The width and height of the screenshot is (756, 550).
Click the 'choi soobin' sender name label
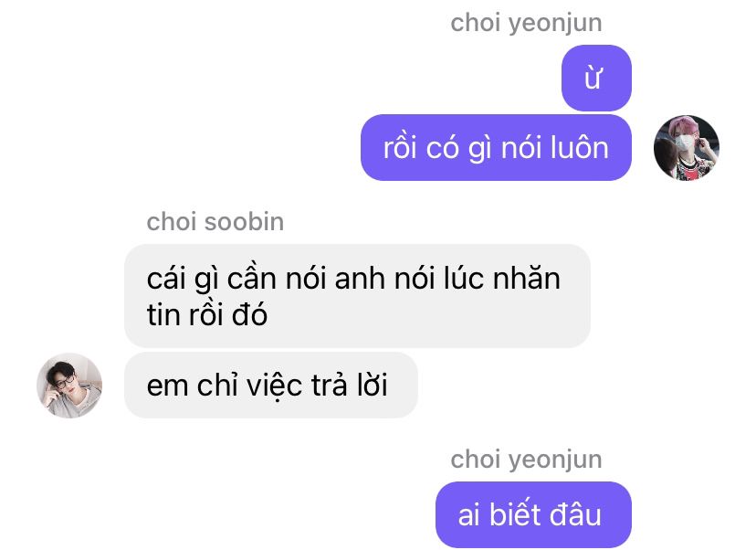pyautogui.click(x=215, y=222)
